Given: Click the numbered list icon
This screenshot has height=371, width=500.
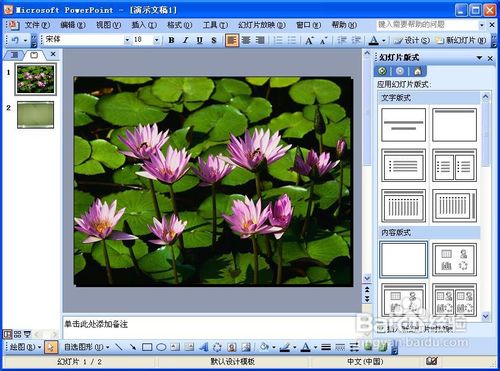Looking at the screenshot, I should tap(278, 40).
